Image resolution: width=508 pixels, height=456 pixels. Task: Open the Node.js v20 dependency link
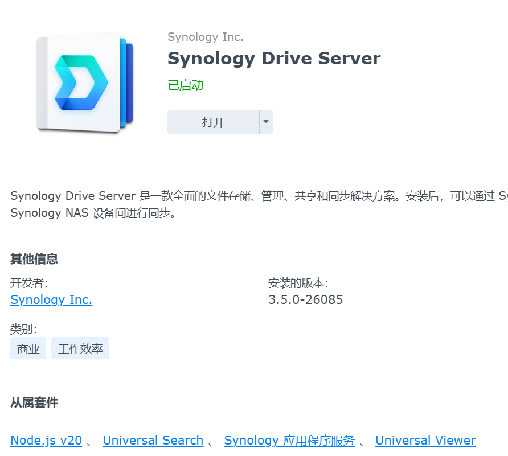tap(46, 440)
